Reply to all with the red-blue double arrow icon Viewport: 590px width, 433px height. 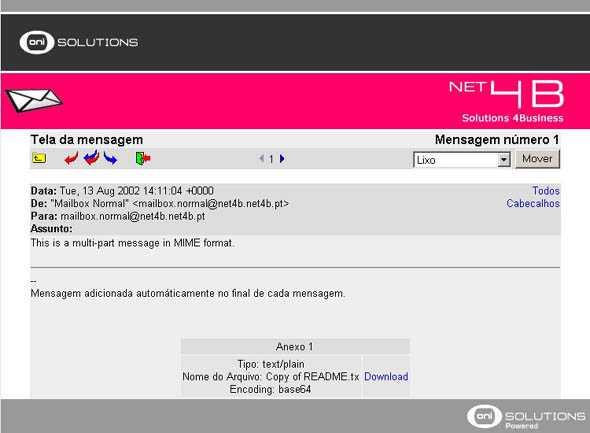pos(91,158)
